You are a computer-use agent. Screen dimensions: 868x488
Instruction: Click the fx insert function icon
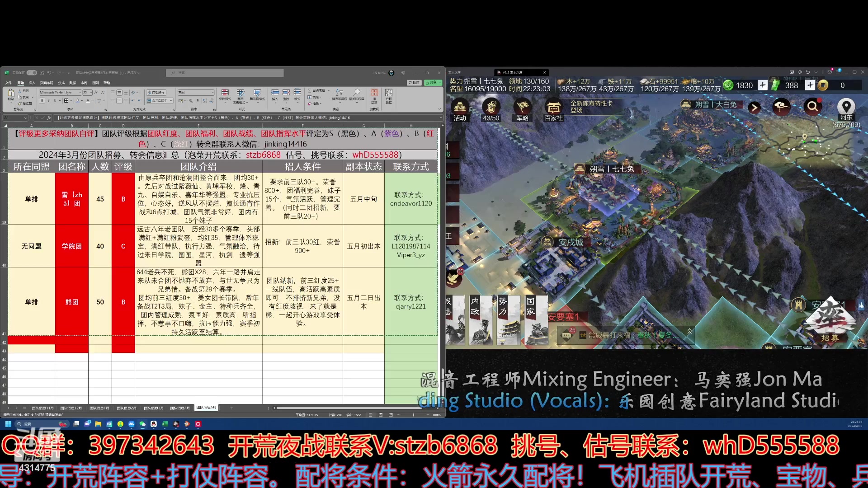click(49, 118)
